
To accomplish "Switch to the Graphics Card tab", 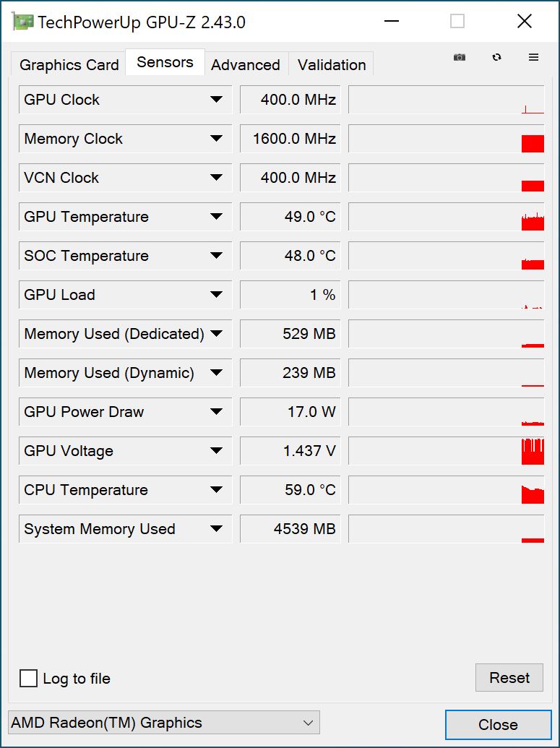I will click(69, 65).
